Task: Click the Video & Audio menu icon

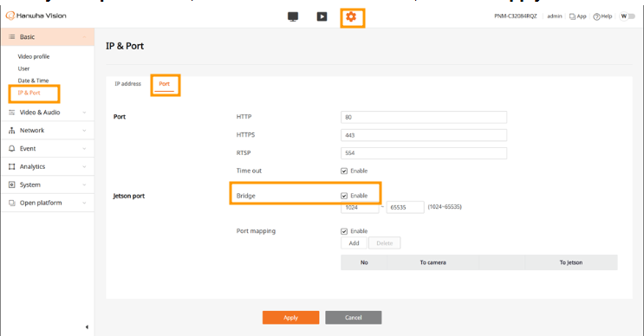Action: click(x=12, y=113)
